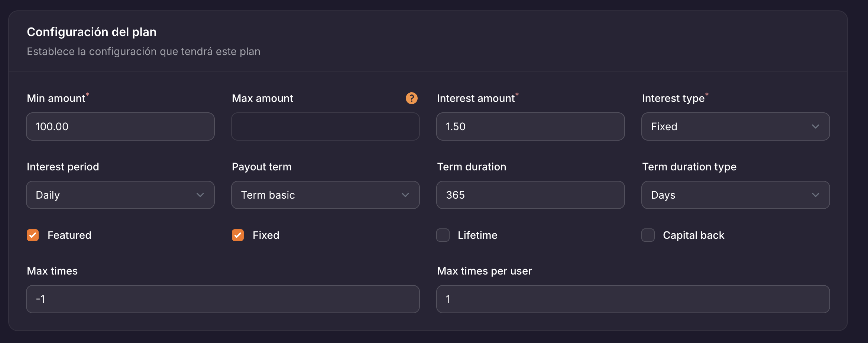The height and width of the screenshot is (343, 868).
Task: Toggle the Featured checkbox
Action: (x=33, y=235)
